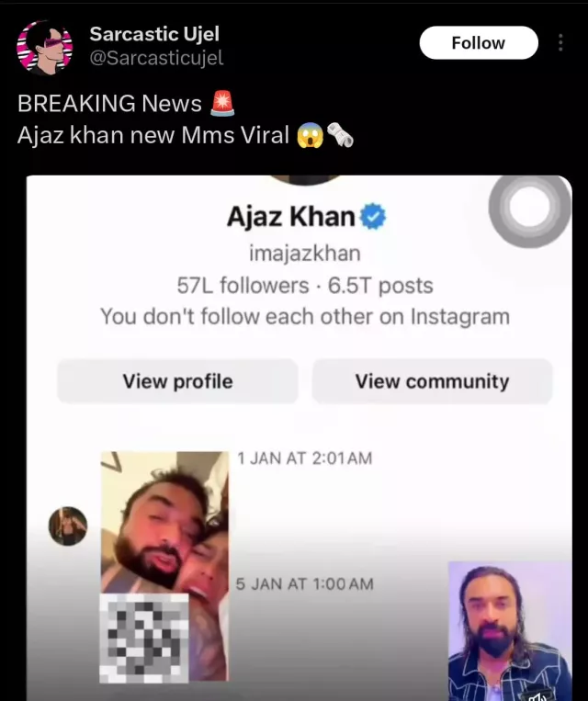Click the small sender avatar in chat
This screenshot has height=701, width=588.
68,526
